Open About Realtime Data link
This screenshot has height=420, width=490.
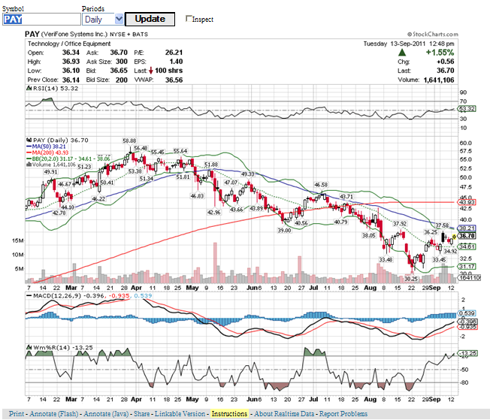click(284, 414)
